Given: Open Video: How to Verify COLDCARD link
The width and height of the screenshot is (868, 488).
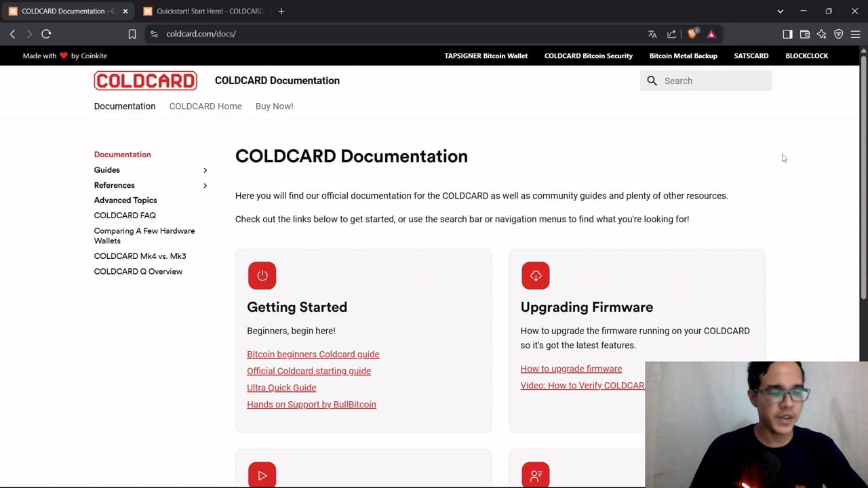Looking at the screenshot, I should (x=583, y=386).
